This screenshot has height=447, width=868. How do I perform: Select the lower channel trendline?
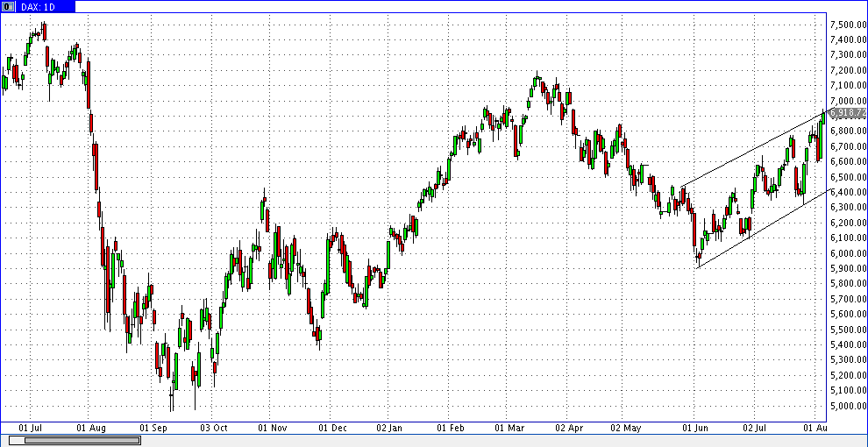pos(764,228)
